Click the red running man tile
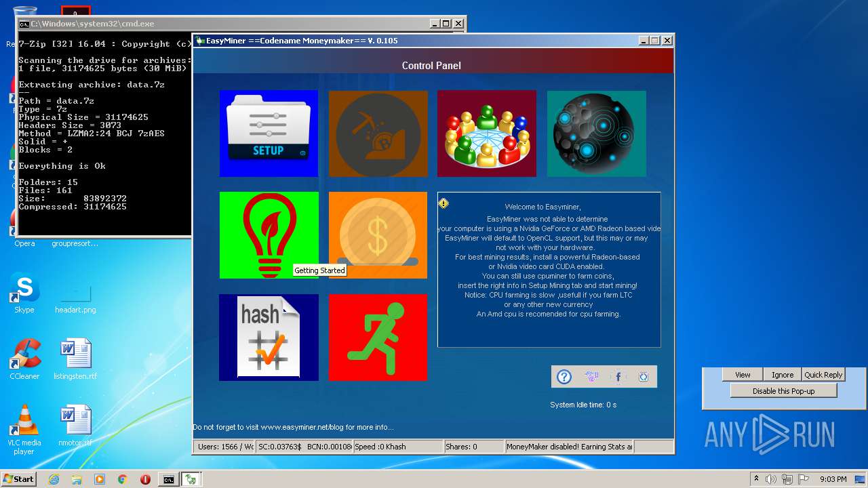Viewport: 868px width, 488px height. point(378,337)
